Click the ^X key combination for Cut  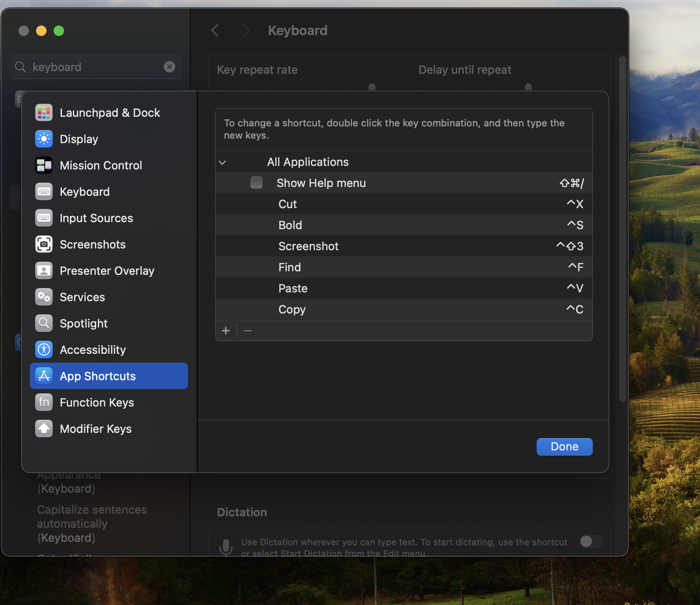[575, 204]
